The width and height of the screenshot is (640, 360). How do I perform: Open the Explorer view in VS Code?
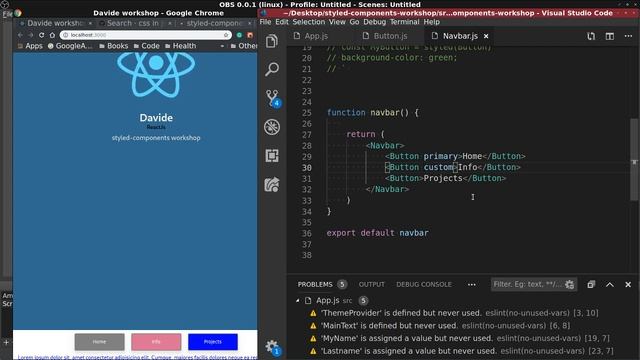tap(272, 41)
